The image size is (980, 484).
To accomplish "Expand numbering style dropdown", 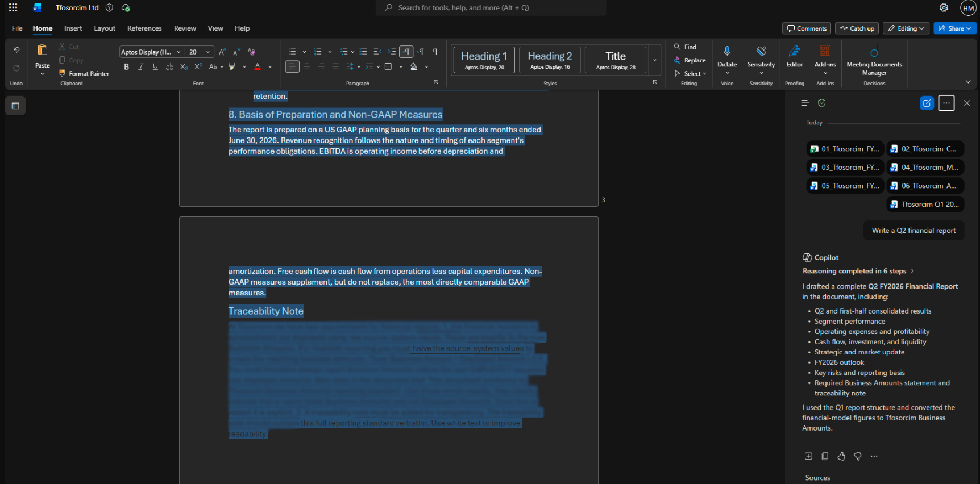I will [330, 52].
